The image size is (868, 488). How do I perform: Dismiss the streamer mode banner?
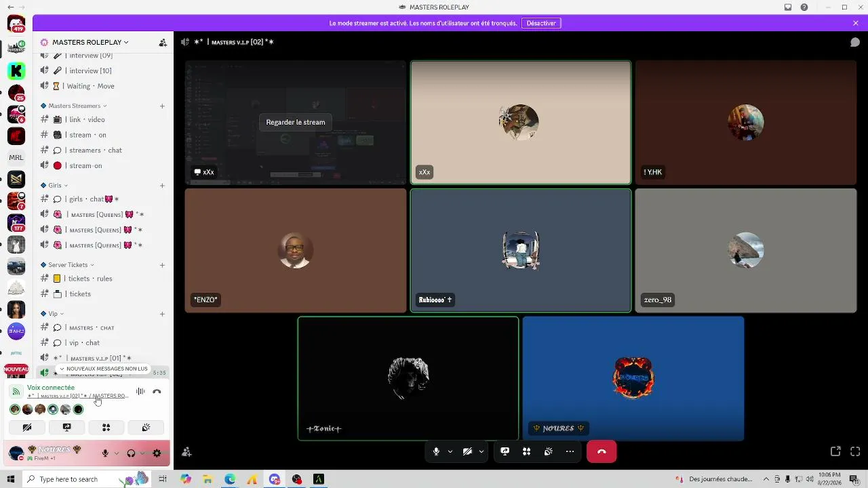click(x=856, y=23)
